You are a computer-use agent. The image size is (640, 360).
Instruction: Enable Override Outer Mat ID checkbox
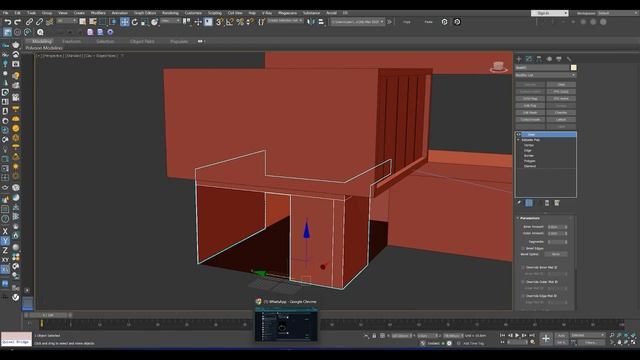[523, 282]
